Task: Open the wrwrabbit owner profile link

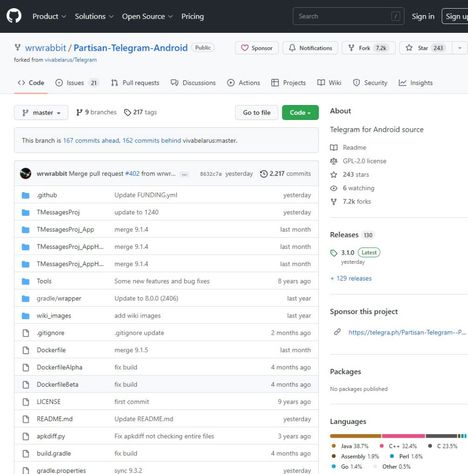Action: click(46, 48)
